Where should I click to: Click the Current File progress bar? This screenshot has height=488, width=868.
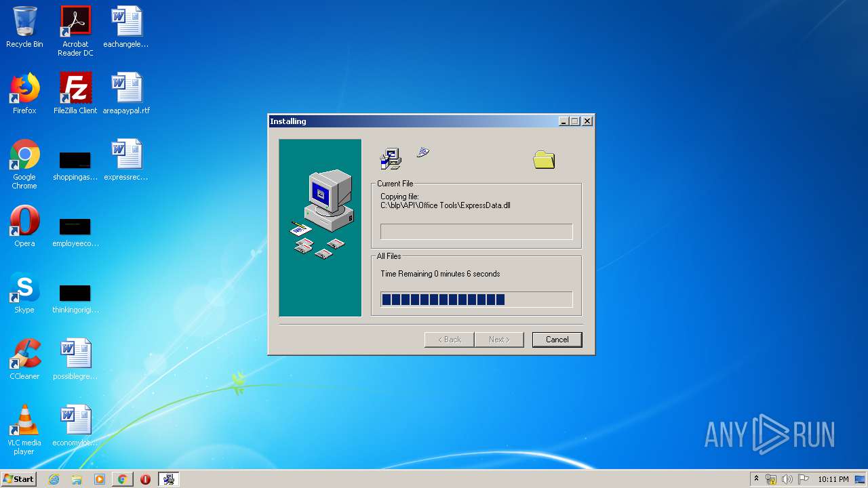point(477,232)
